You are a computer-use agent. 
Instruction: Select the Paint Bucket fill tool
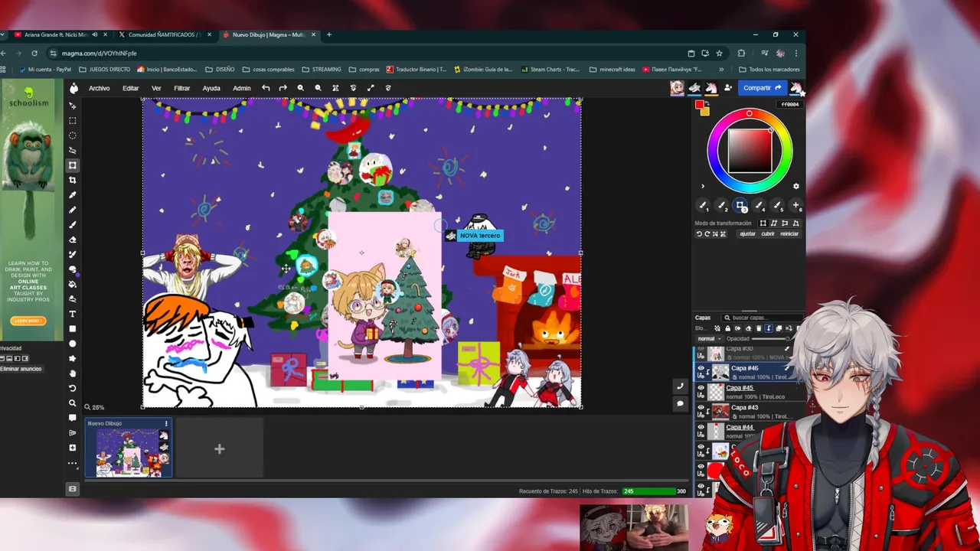[73, 284]
